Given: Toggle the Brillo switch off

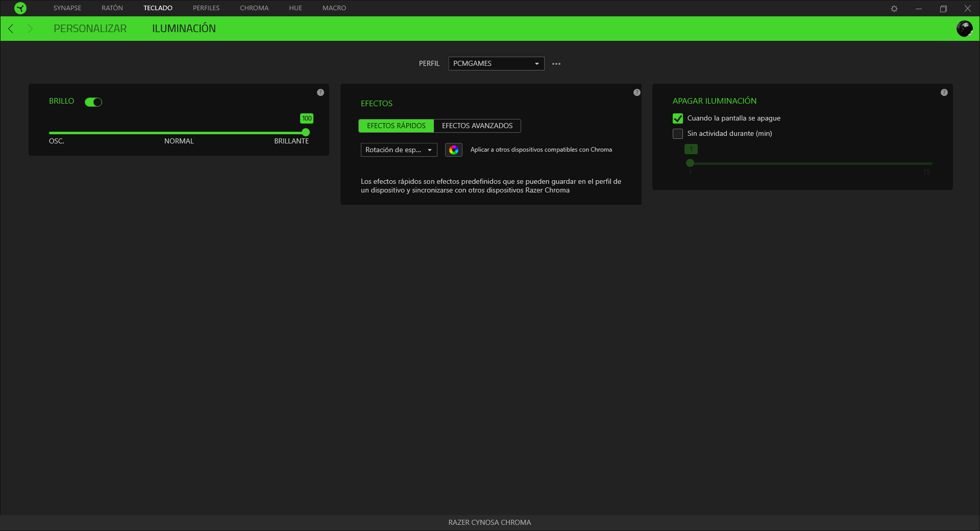Looking at the screenshot, I should coord(93,102).
